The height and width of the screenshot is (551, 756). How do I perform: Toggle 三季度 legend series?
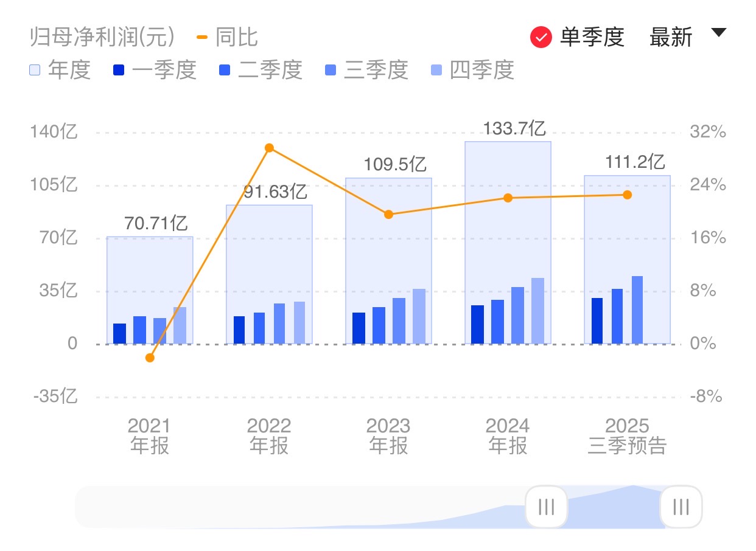point(367,70)
